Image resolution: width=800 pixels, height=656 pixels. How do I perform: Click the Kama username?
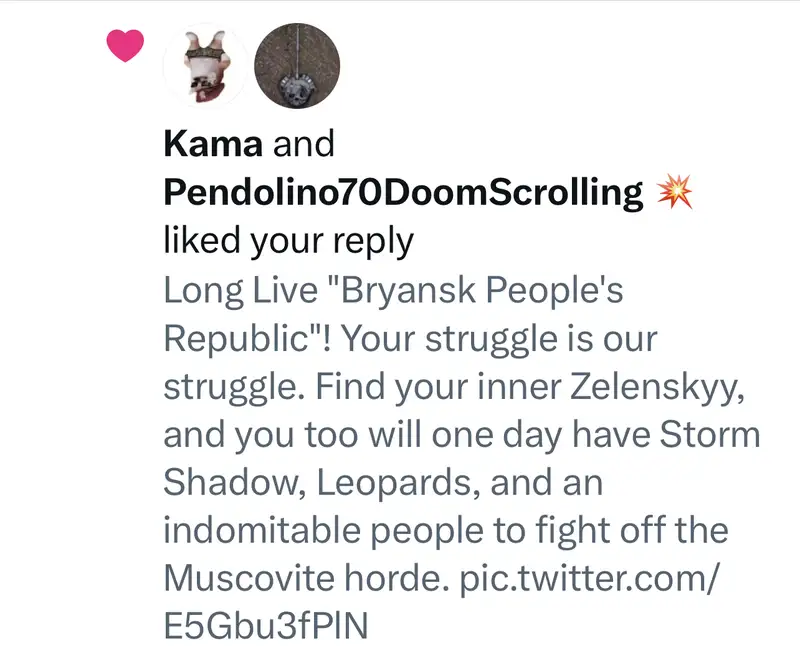tap(212, 145)
